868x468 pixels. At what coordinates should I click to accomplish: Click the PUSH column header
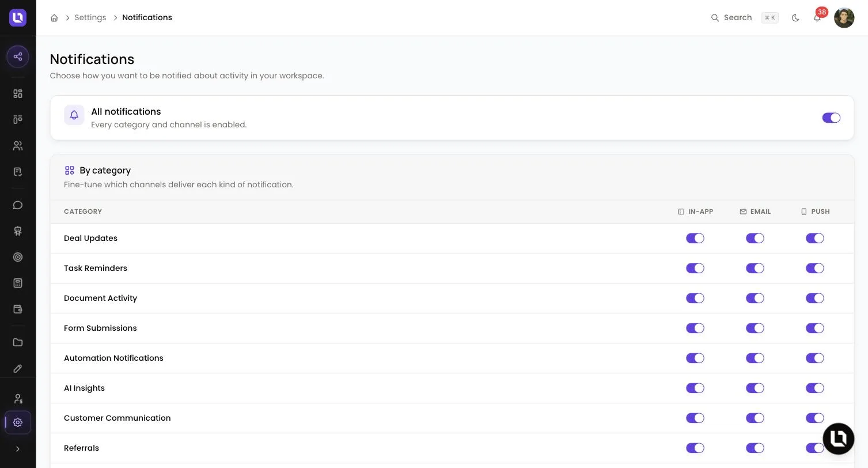pyautogui.click(x=815, y=212)
